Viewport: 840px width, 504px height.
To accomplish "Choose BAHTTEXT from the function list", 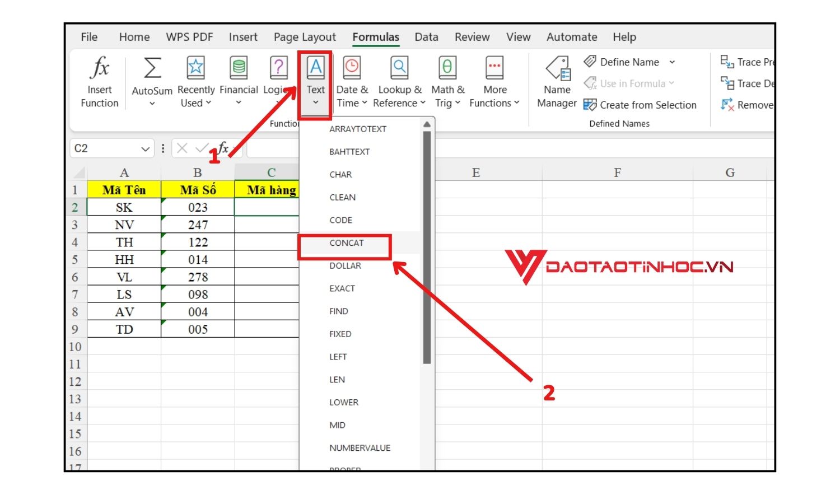I will [360, 152].
